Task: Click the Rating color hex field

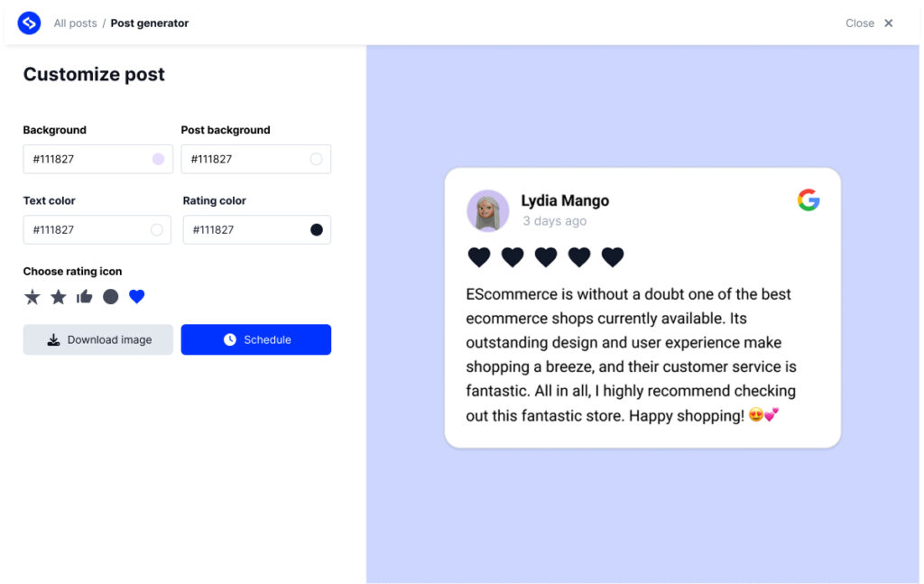Action: click(244, 230)
